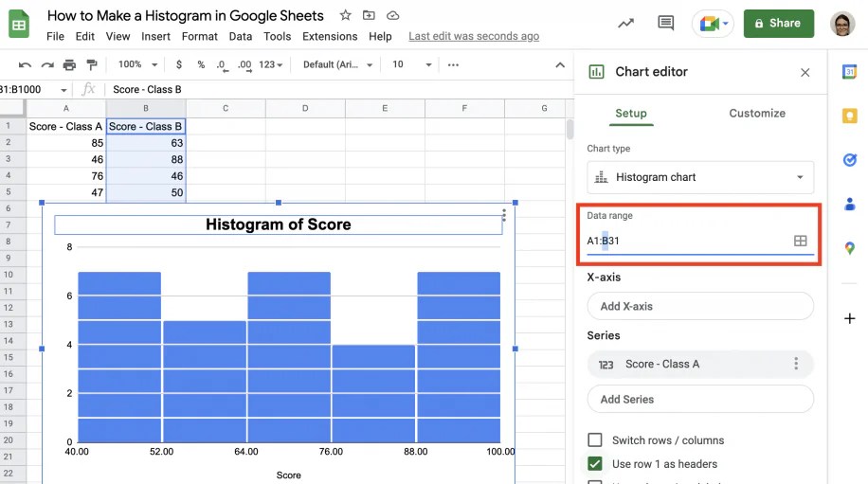The height and width of the screenshot is (484, 868).
Task: Select column C header
Action: point(226,108)
